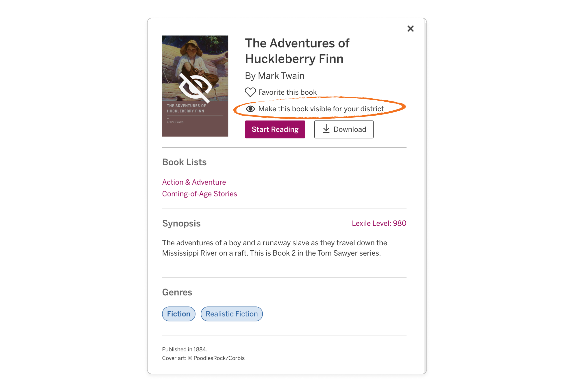Click Lexile Level: 980
574x392 pixels.
point(379,223)
